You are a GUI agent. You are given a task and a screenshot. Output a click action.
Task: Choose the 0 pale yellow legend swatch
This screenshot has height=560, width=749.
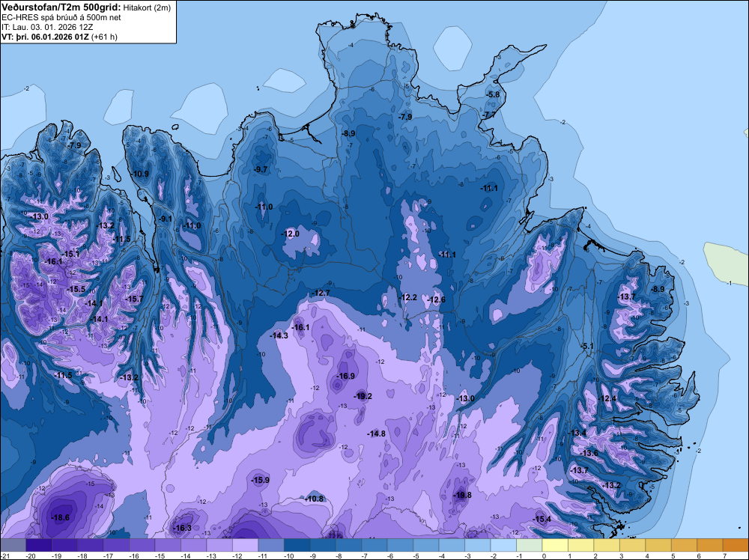coord(554,545)
